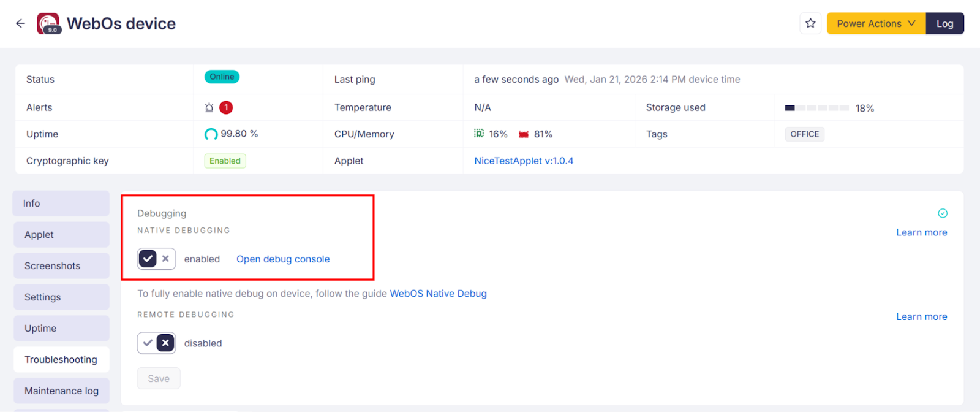This screenshot has width=980, height=412.
Task: Click the WebOS device logo icon
Action: coord(48,23)
